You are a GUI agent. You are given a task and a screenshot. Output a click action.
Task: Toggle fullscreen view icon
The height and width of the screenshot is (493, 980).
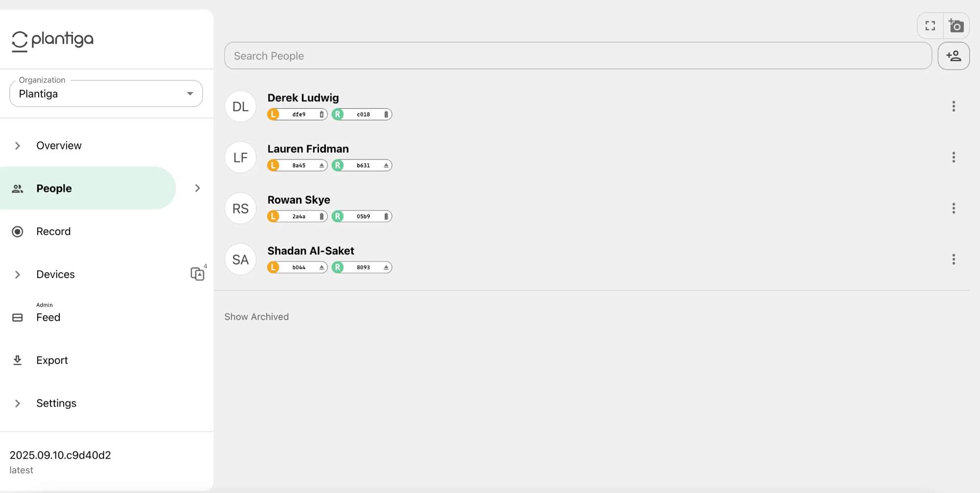click(x=930, y=25)
